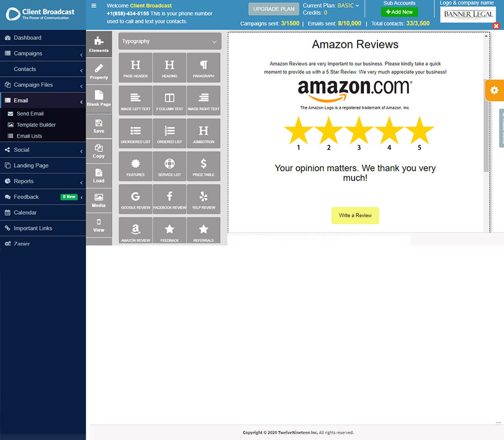Add New sub account
504x440 pixels.
pyautogui.click(x=399, y=12)
